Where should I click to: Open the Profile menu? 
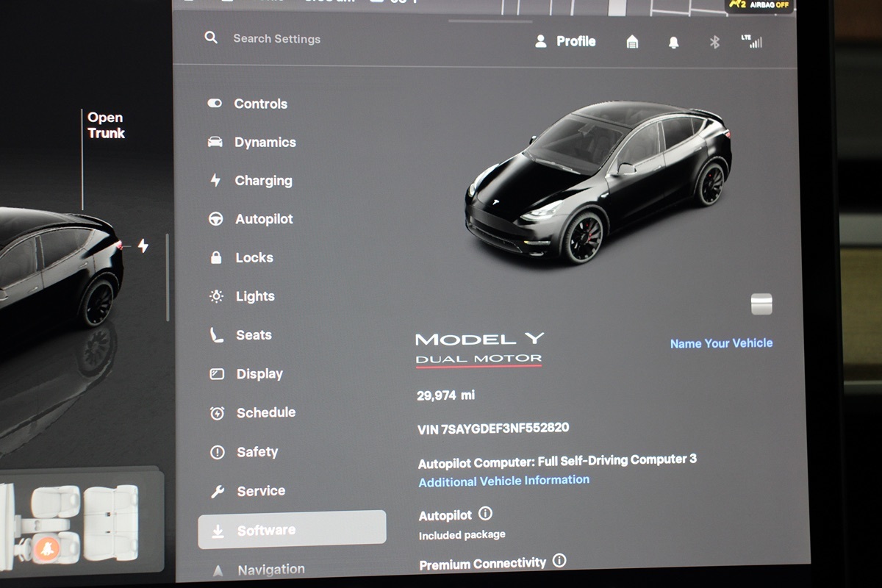click(x=565, y=41)
